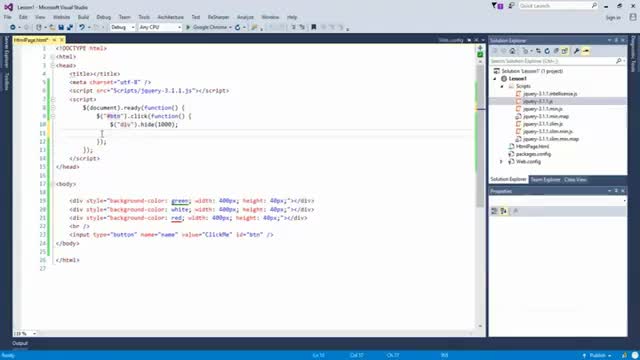Expand the Web.config tree node
The image size is (640, 360).
point(502,162)
